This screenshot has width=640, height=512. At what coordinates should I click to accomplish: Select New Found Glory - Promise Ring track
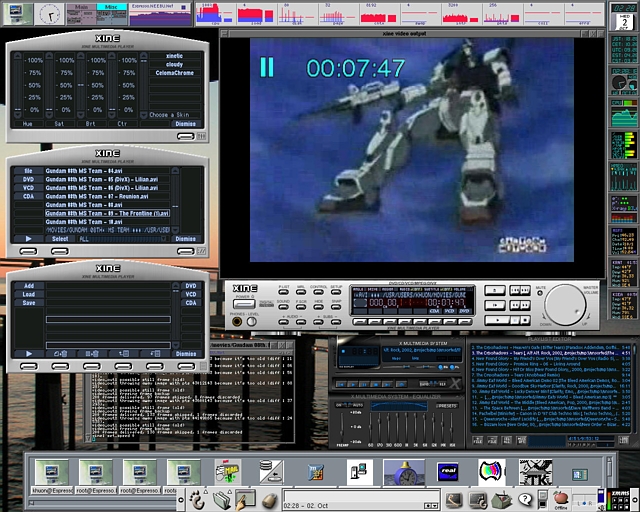551,364
